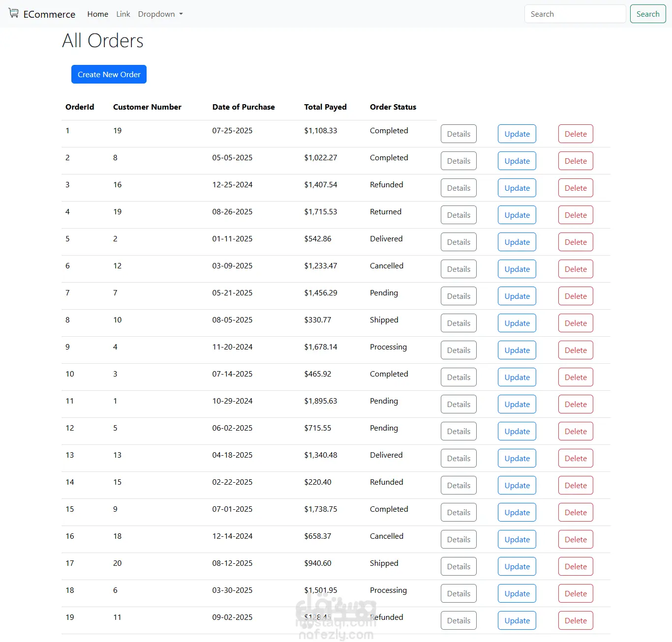The image size is (672, 642).
Task: Update order 3 dated 12-25-2024
Action: tap(517, 188)
